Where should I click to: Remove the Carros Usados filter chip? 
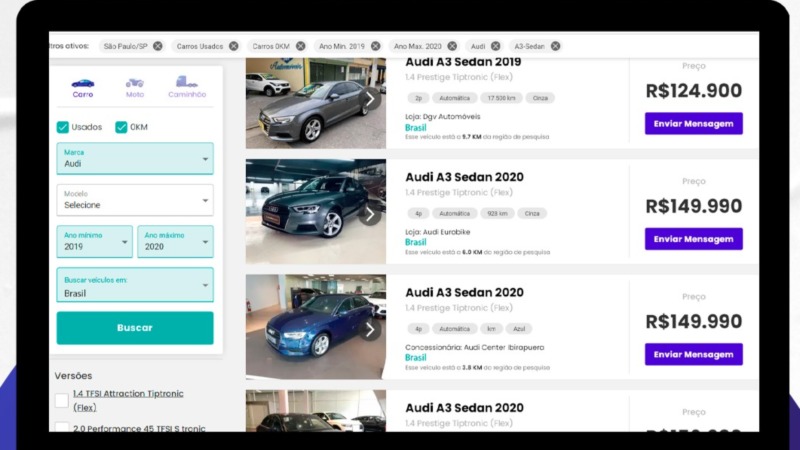click(234, 46)
